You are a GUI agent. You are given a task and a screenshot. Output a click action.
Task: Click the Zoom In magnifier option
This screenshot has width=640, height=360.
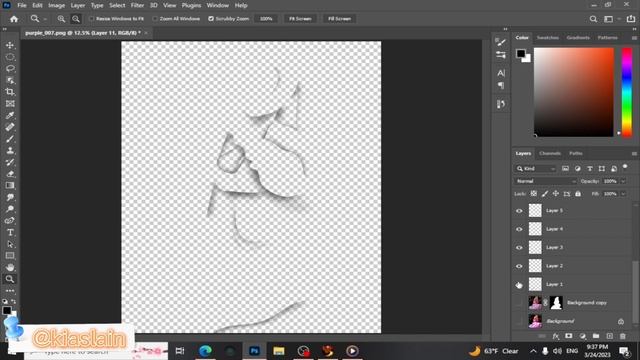tap(61, 19)
